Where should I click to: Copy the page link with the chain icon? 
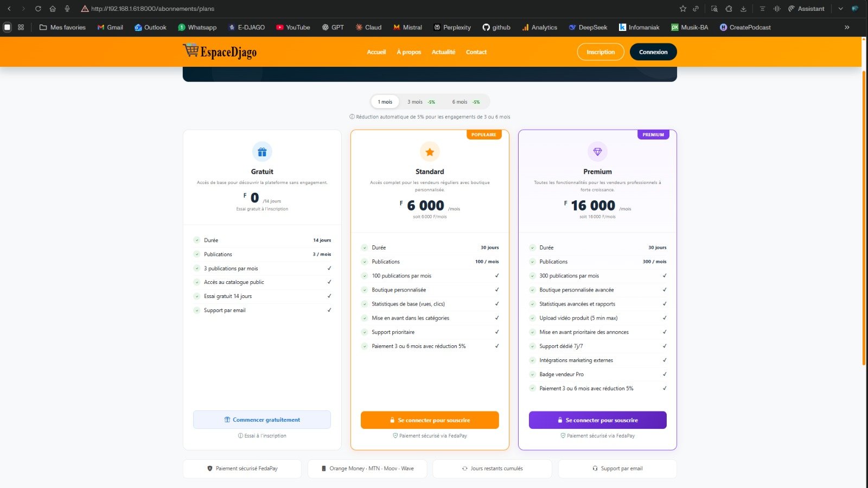[x=695, y=9]
